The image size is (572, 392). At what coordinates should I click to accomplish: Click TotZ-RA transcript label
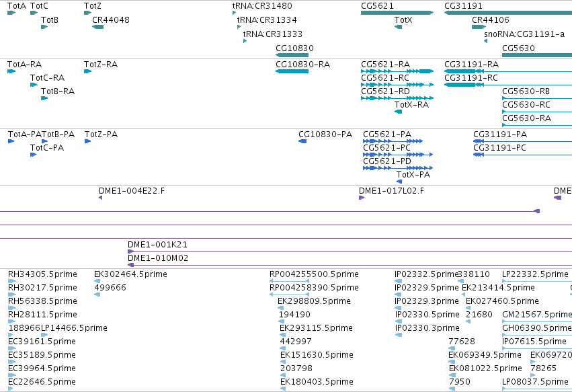click(101, 65)
